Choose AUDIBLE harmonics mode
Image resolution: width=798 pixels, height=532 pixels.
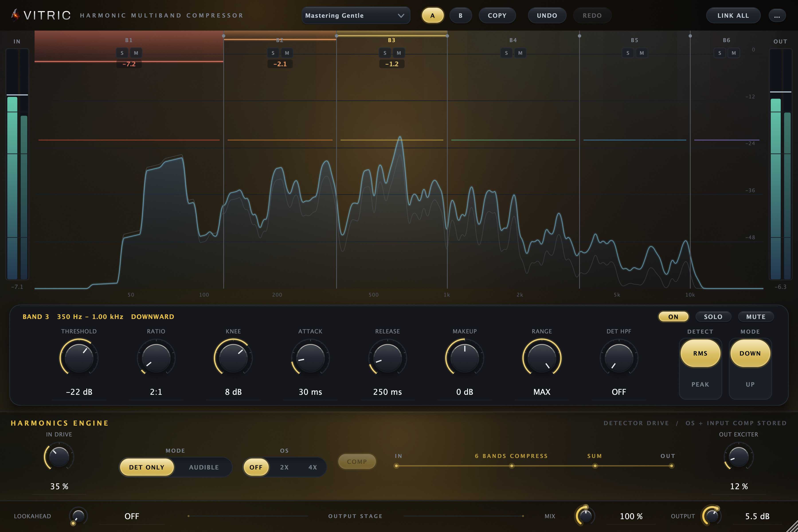pyautogui.click(x=204, y=467)
